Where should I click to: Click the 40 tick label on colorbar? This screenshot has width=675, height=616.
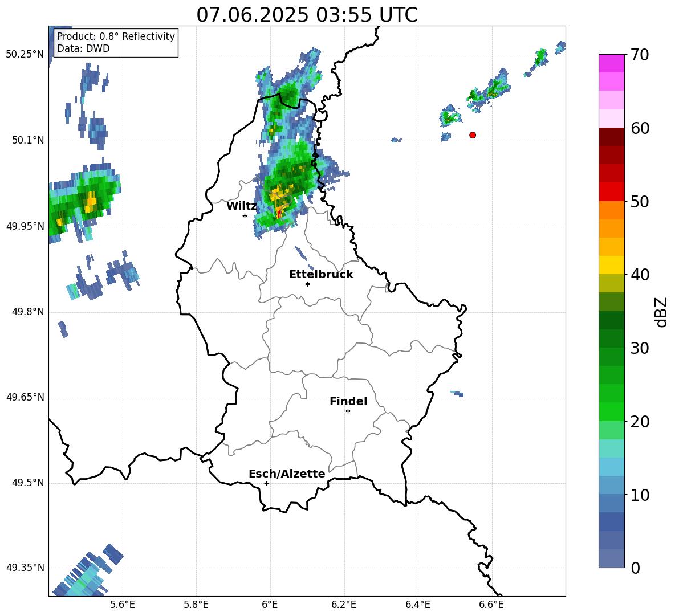pos(639,275)
